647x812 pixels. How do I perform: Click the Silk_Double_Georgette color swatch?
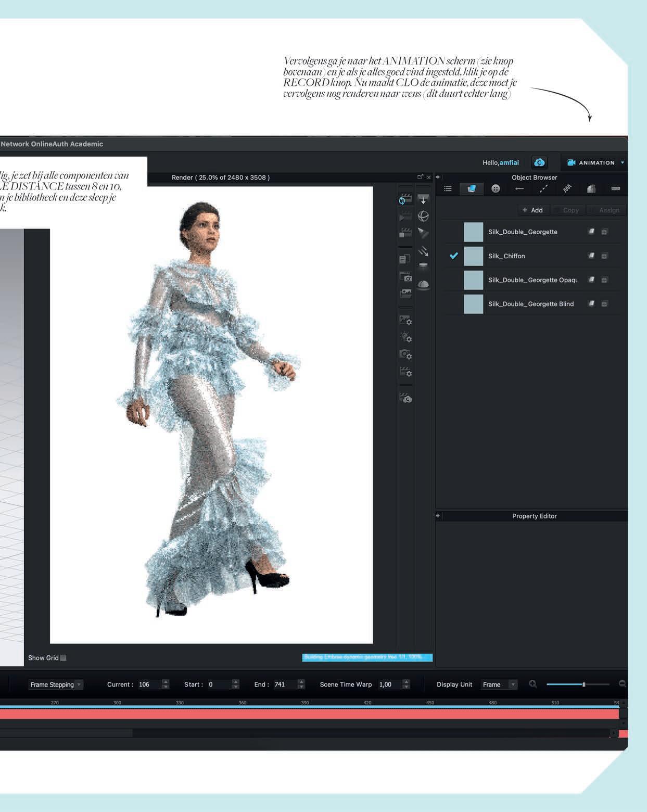[473, 232]
